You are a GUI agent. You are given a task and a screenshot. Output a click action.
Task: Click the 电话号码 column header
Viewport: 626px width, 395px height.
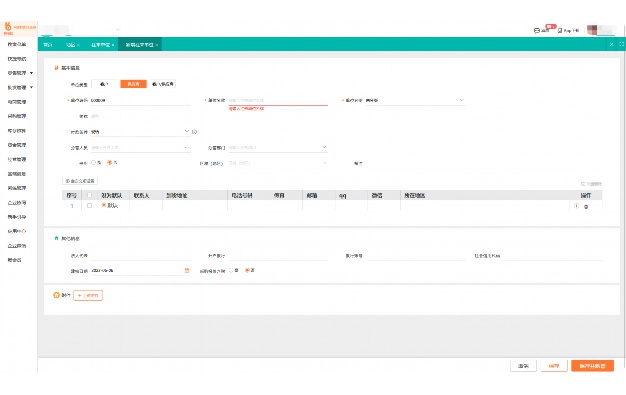click(242, 195)
